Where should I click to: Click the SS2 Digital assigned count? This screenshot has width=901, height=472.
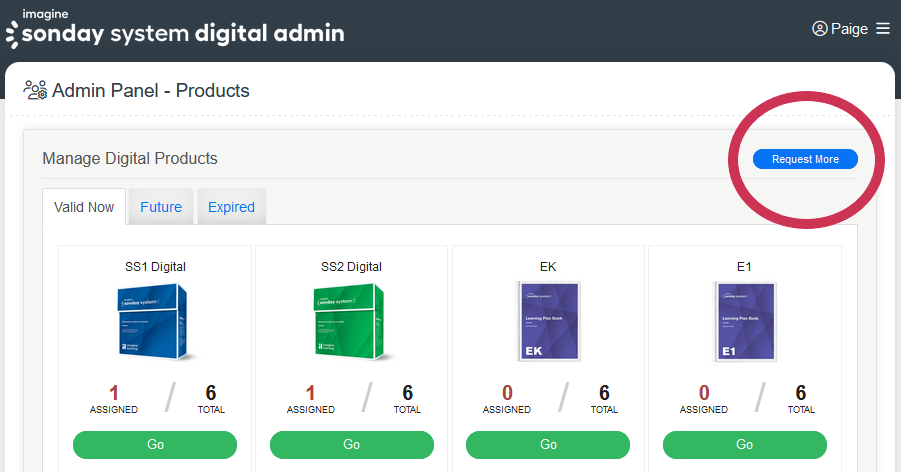[310, 393]
